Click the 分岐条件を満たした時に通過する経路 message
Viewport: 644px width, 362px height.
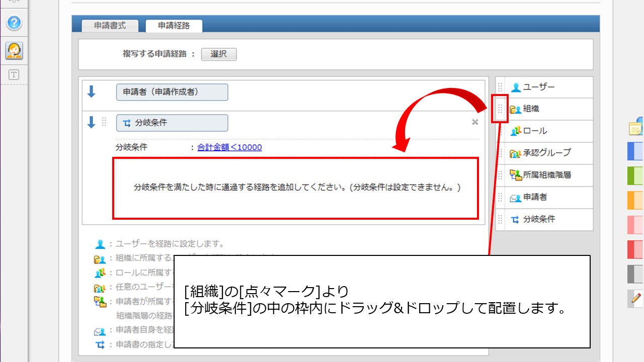coord(297,188)
